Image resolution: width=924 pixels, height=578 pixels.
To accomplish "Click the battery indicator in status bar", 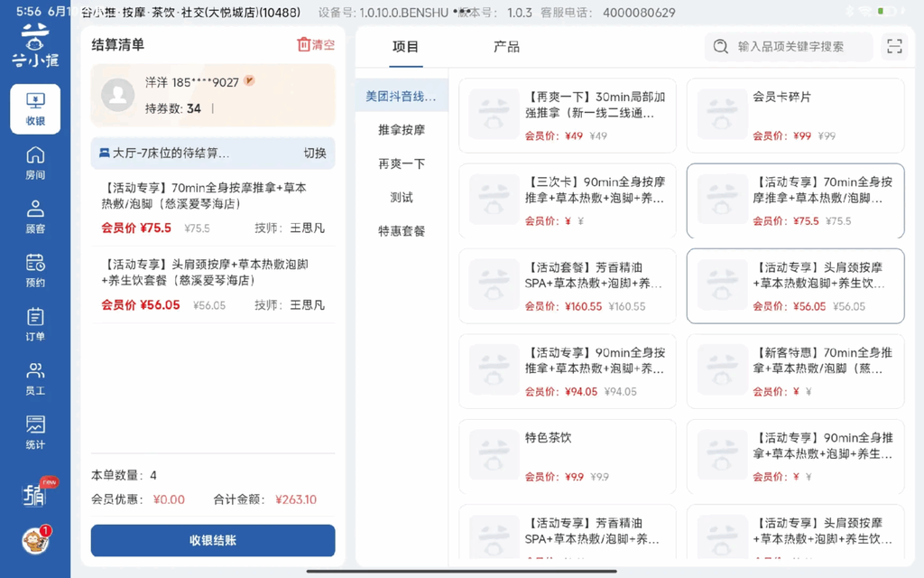I will point(886,11).
